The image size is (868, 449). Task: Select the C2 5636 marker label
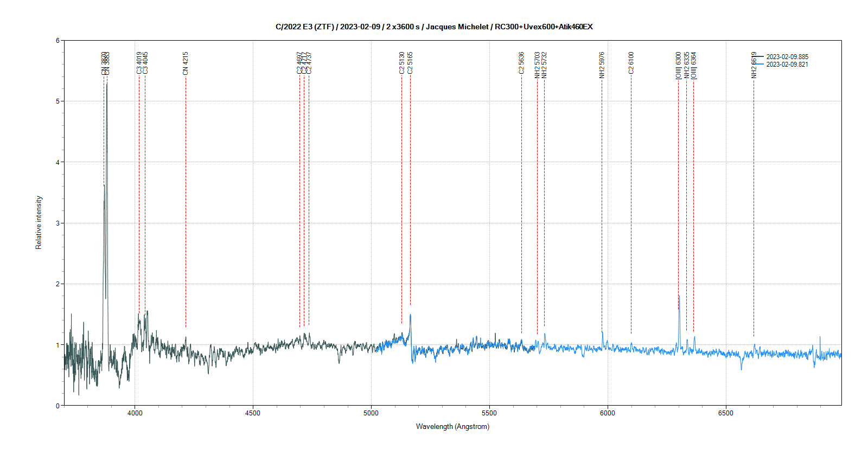pyautogui.click(x=521, y=63)
